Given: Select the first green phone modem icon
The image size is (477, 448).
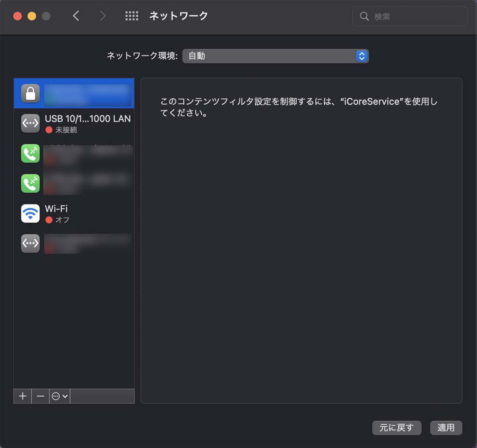Looking at the screenshot, I should 30,154.
